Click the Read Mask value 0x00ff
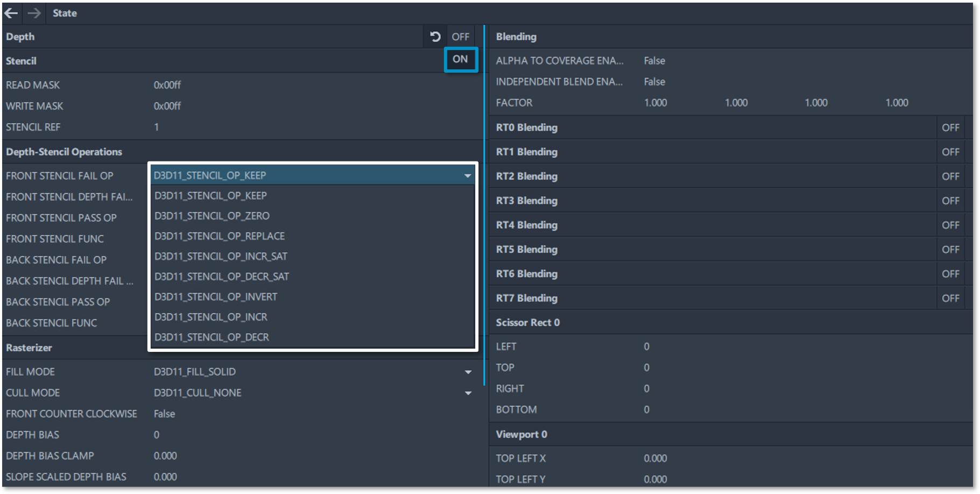This screenshot has width=980, height=494. (x=167, y=85)
